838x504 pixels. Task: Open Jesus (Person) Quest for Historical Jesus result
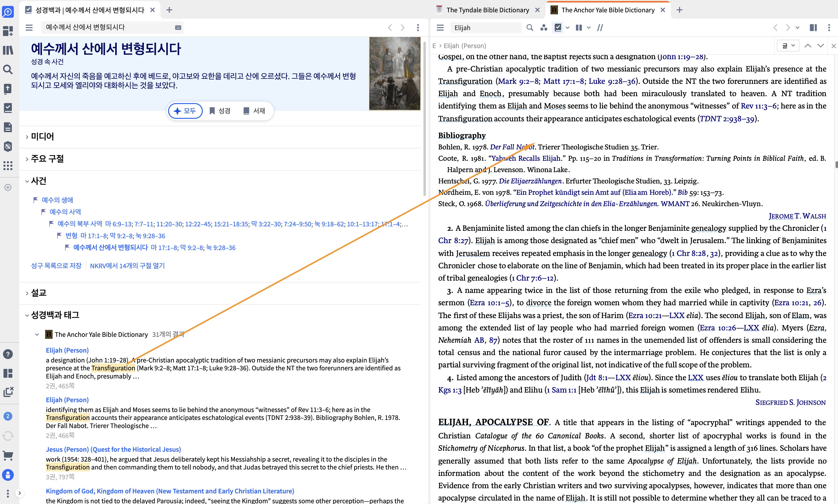pyautogui.click(x=114, y=449)
